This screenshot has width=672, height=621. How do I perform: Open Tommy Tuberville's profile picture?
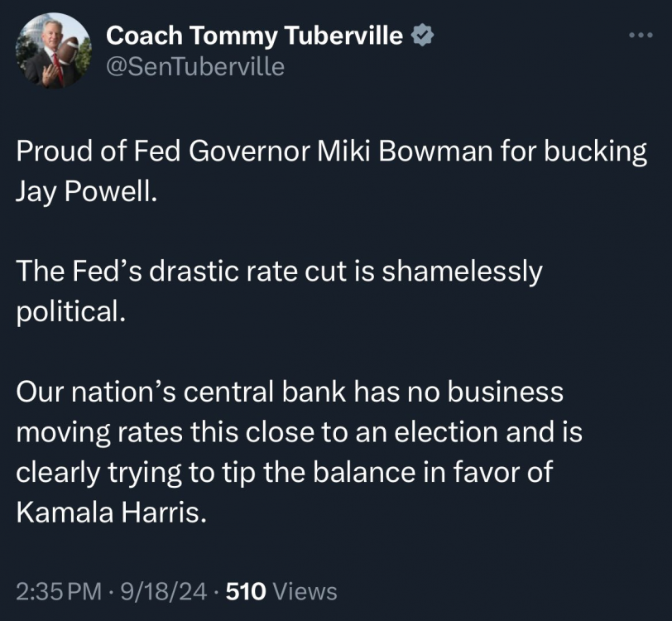pos(54,51)
